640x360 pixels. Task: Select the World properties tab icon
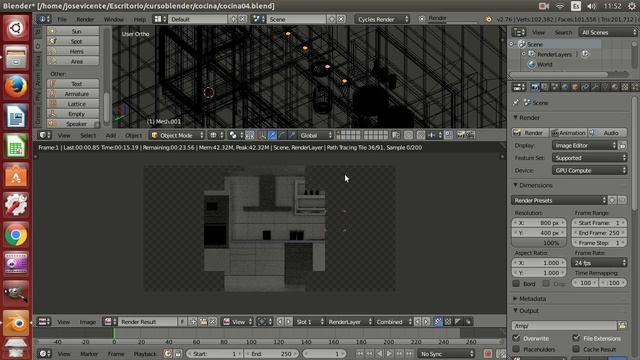[565, 87]
